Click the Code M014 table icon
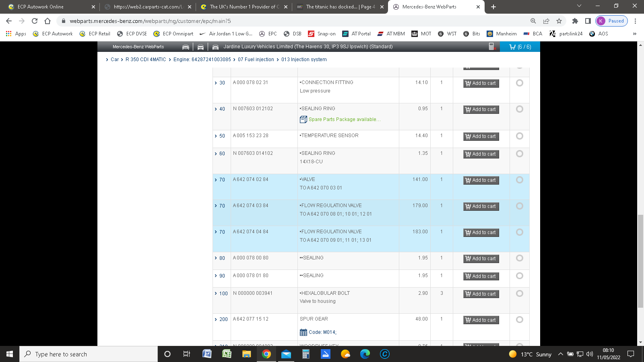This screenshot has height=362, width=644. coord(303,332)
